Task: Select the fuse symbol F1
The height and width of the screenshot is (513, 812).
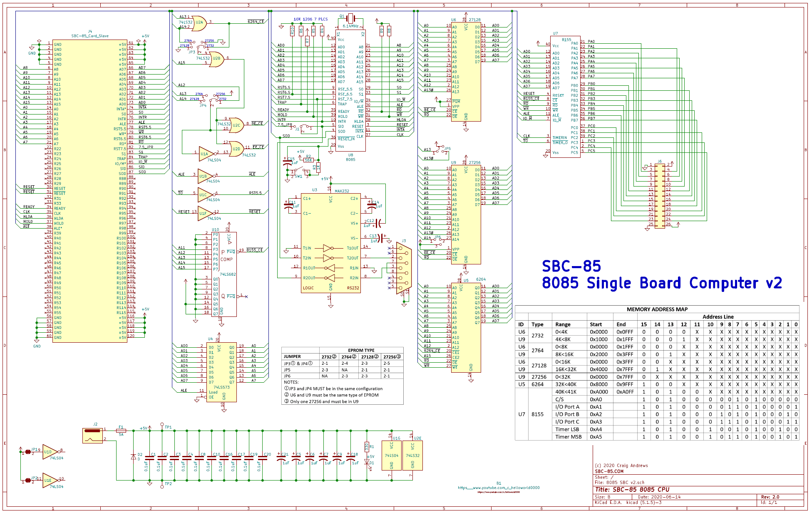Action: [x=121, y=431]
